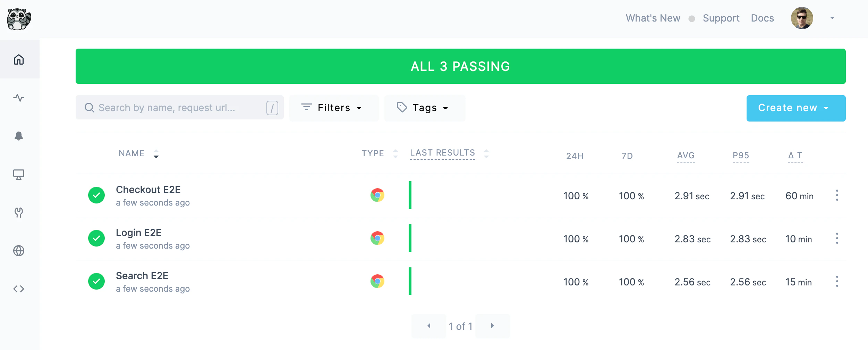This screenshot has height=350, width=868.
Task: Expand the profile account chevron
Action: pyautogui.click(x=832, y=18)
